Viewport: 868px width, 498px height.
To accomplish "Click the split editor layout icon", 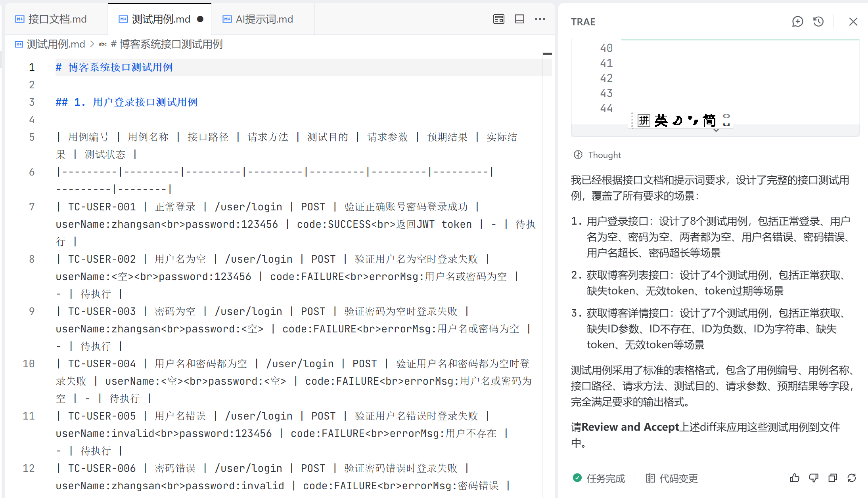I will 519,19.
